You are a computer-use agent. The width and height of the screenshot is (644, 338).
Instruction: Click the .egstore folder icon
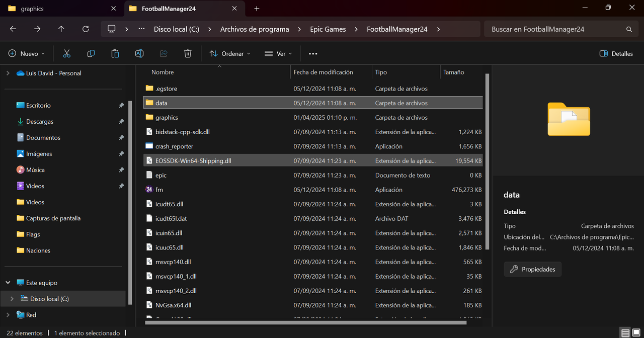click(149, 89)
